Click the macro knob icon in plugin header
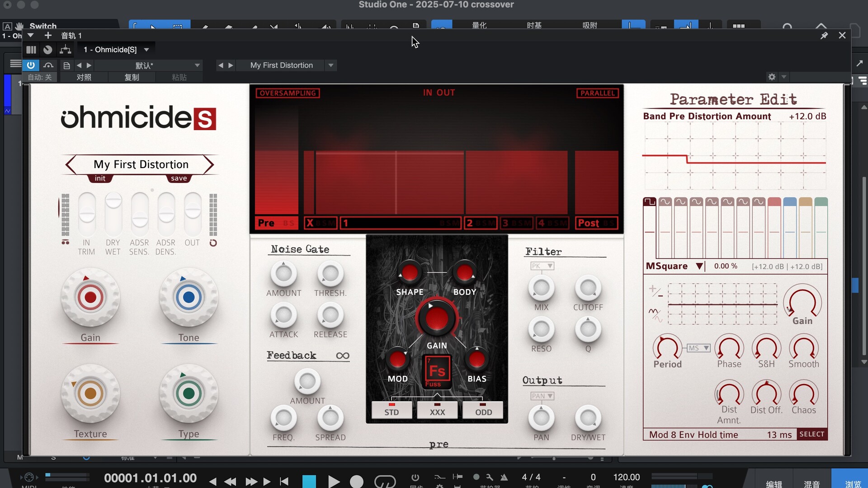Viewport: 868px width, 488px height. (x=48, y=50)
